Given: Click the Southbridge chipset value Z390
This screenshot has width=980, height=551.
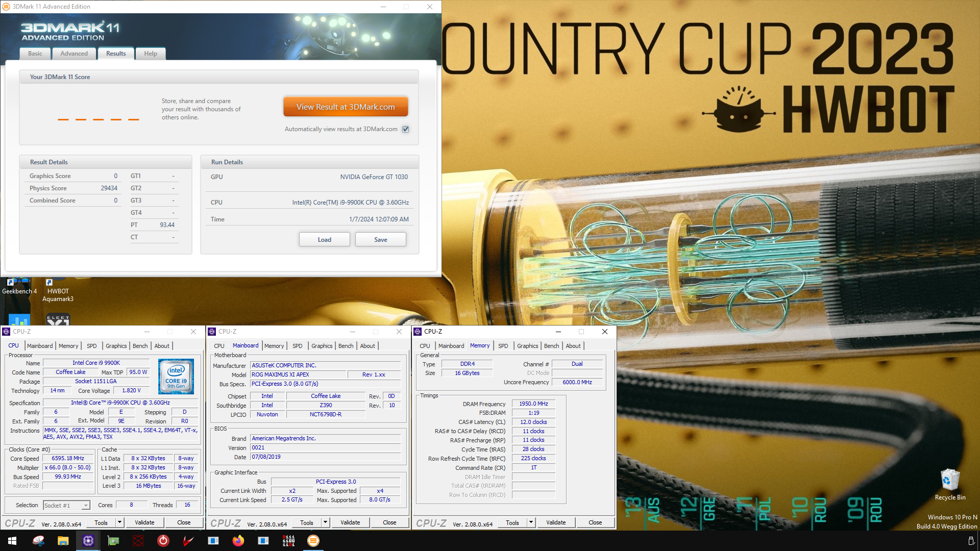Looking at the screenshot, I should coord(326,405).
